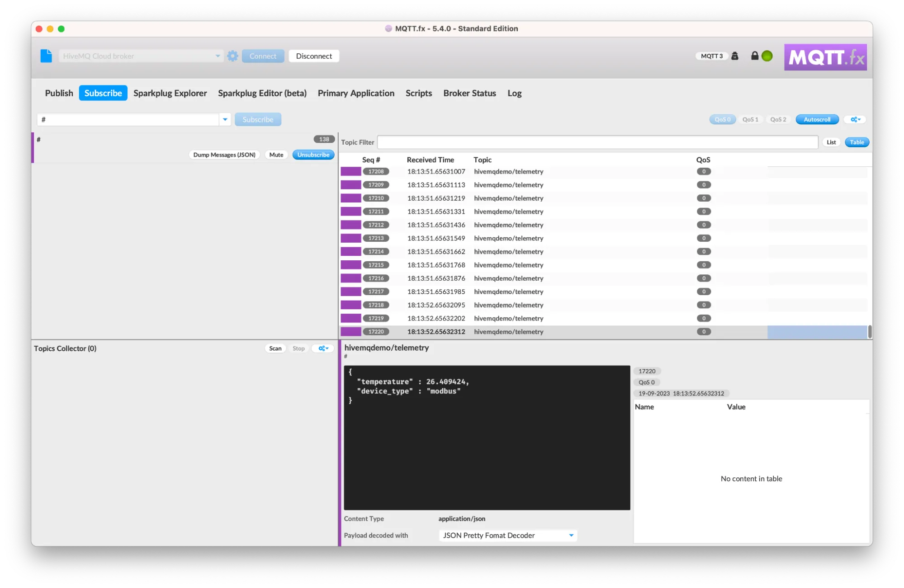Click the message table vertical scrollbar
904x588 pixels.
(870, 332)
